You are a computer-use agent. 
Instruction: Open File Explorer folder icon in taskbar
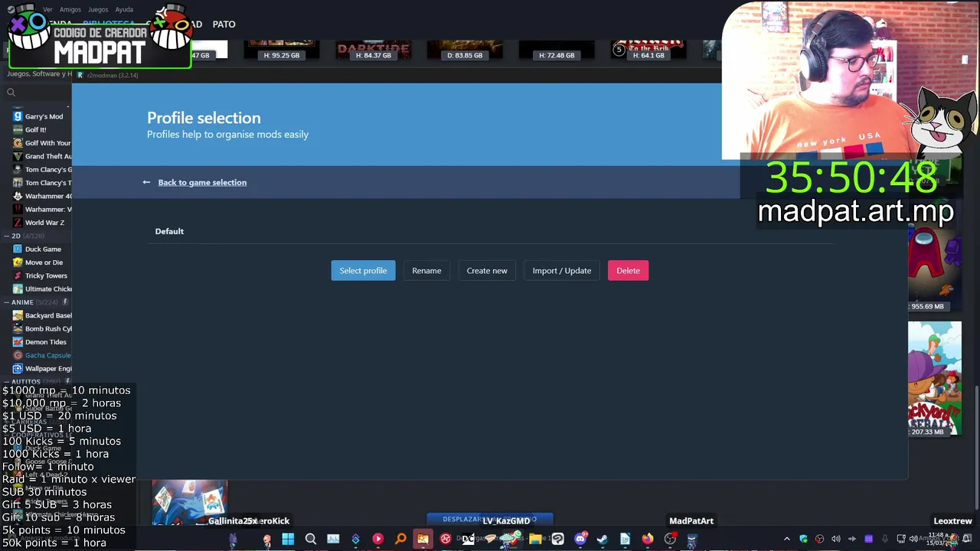[x=535, y=539]
